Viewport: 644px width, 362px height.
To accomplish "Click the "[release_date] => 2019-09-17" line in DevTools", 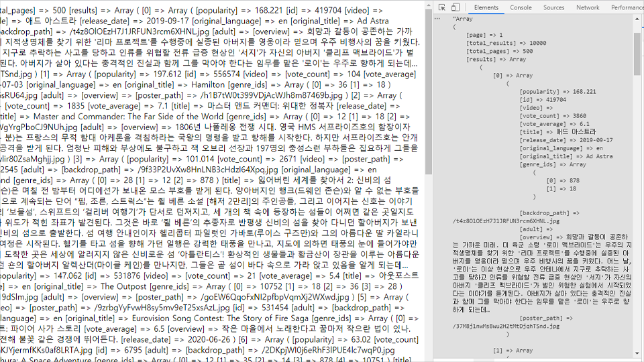I will 566,140.
